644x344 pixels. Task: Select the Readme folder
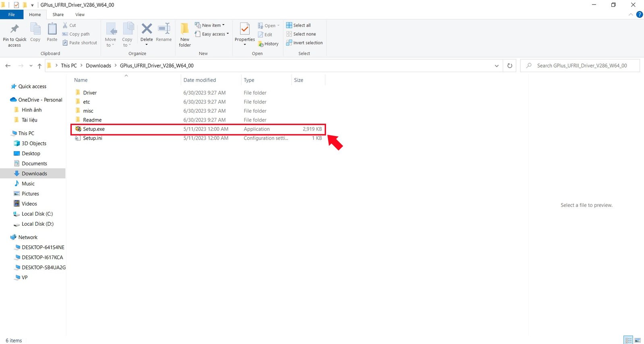[x=92, y=120]
